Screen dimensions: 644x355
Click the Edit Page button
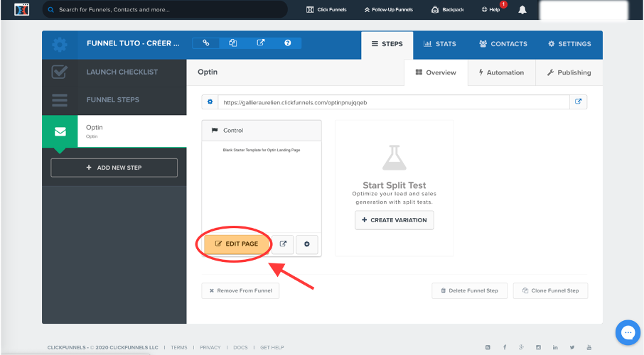click(x=237, y=244)
